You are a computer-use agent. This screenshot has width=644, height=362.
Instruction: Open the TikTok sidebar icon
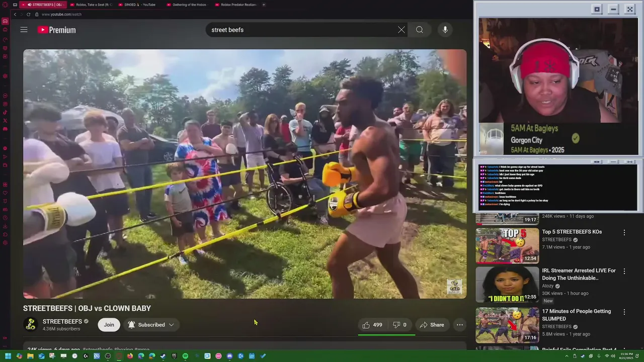[x=5, y=112]
